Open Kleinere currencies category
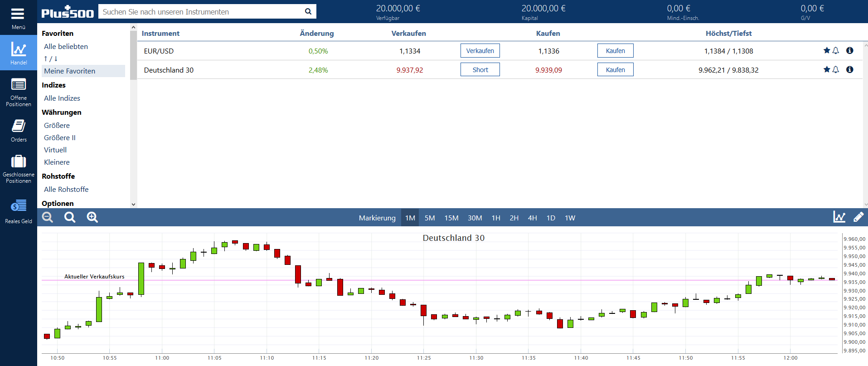Viewport: 868px width, 366px height. (x=57, y=162)
